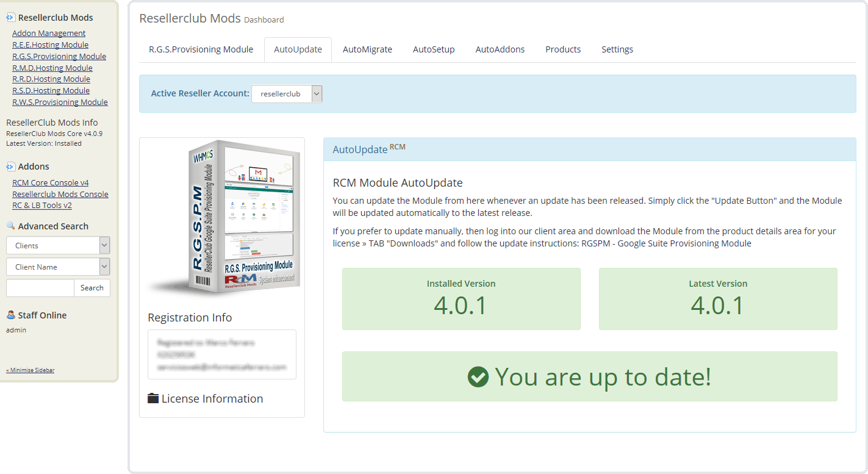Click the up to date checkmark icon
The height and width of the screenshot is (474, 868).
tap(478, 376)
